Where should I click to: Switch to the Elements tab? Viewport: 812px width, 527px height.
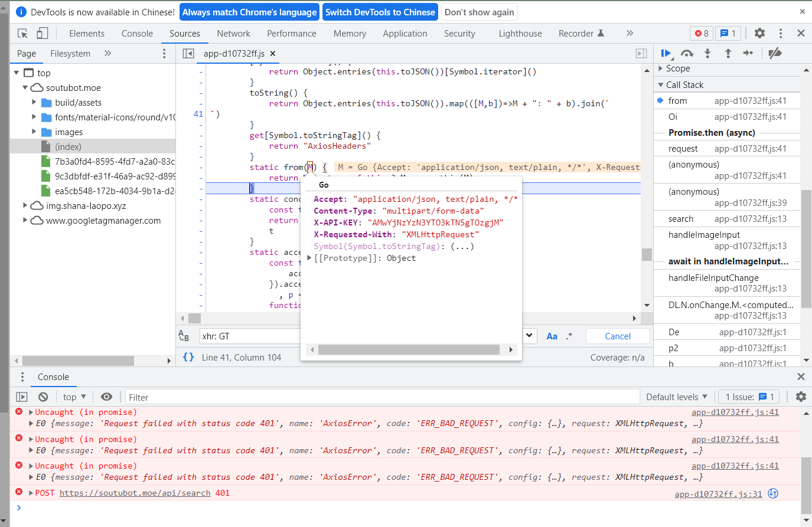point(87,34)
